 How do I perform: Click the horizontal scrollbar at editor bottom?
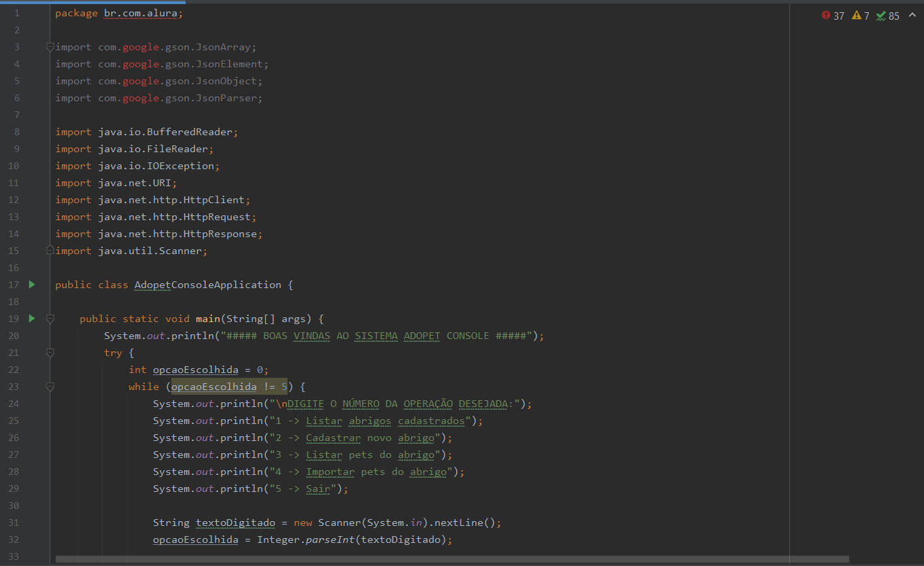pyautogui.click(x=452, y=559)
